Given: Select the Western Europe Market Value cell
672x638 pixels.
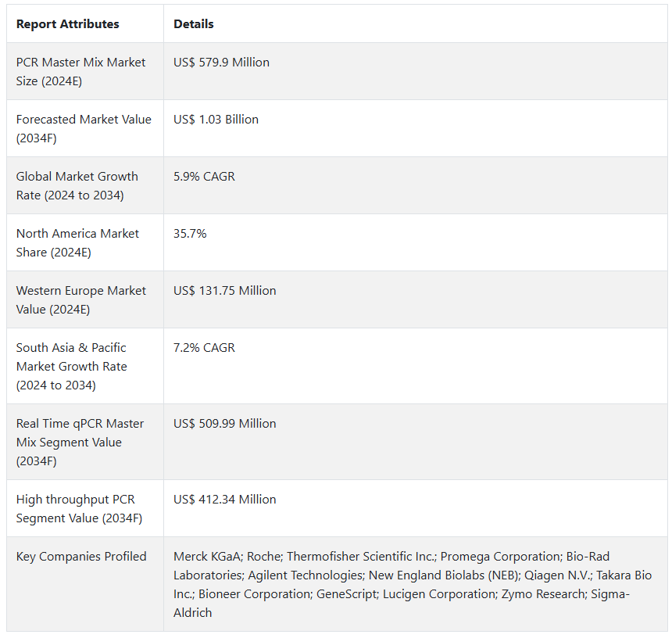Looking at the screenshot, I should (81, 299).
